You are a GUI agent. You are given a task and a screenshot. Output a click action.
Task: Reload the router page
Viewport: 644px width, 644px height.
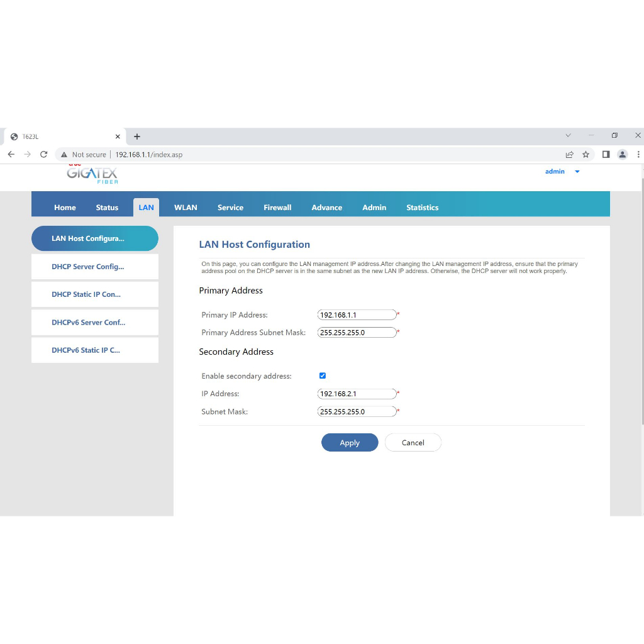44,154
